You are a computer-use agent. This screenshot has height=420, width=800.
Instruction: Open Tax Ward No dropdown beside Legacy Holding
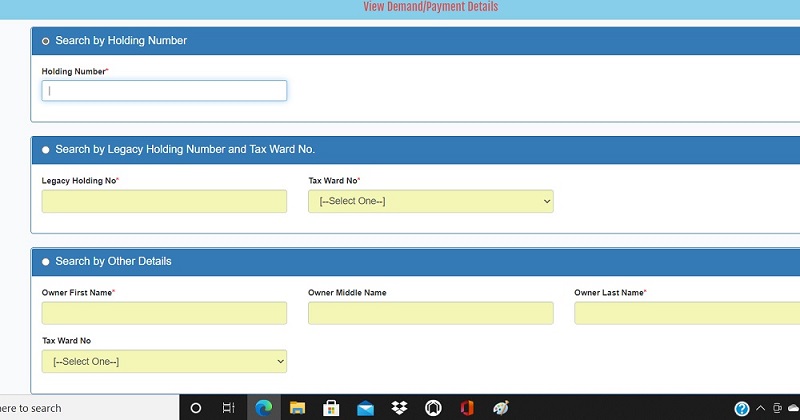pos(431,201)
